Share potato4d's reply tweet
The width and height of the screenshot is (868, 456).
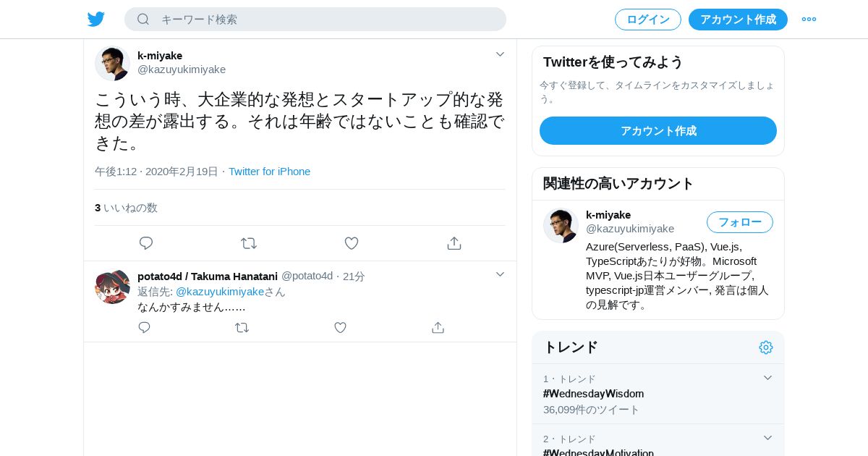(438, 328)
